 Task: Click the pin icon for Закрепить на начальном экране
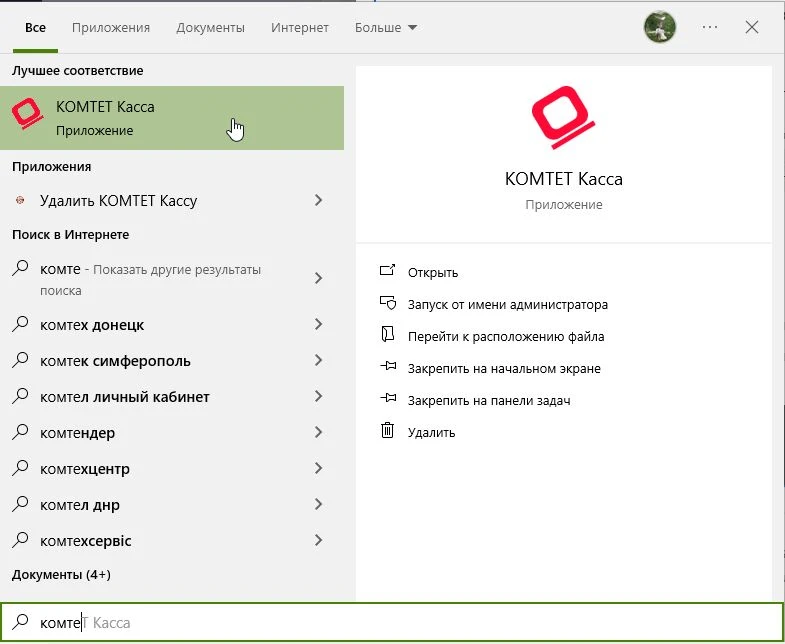pos(387,368)
